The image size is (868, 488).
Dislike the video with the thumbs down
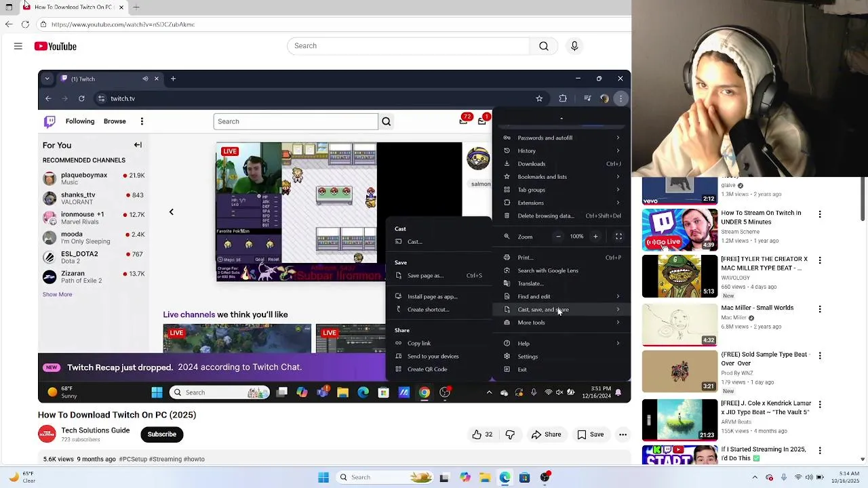coord(510,434)
